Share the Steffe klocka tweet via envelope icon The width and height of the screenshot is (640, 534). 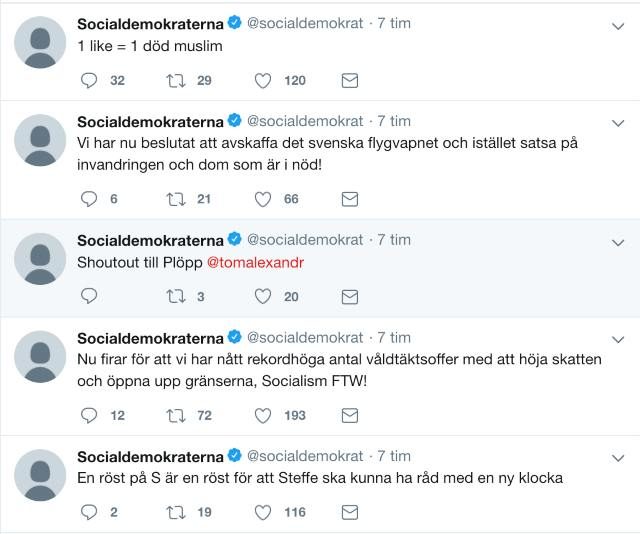pyautogui.click(x=350, y=512)
